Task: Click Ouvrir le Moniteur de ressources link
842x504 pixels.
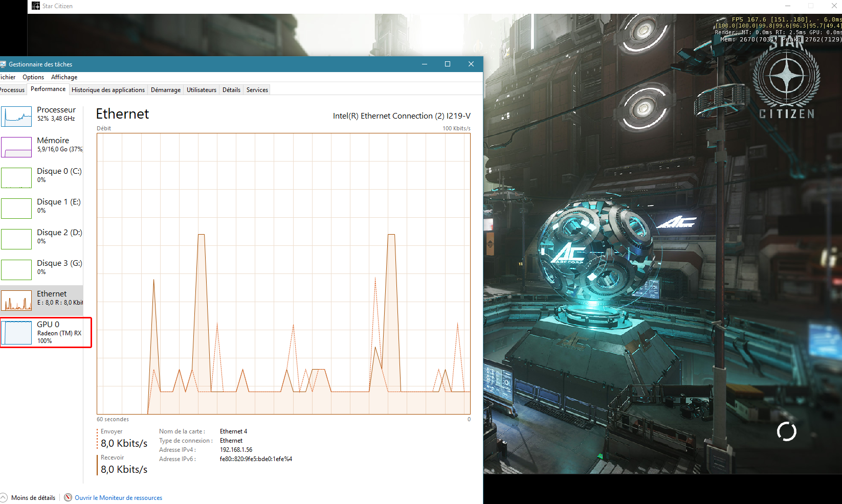Action: tap(118, 498)
